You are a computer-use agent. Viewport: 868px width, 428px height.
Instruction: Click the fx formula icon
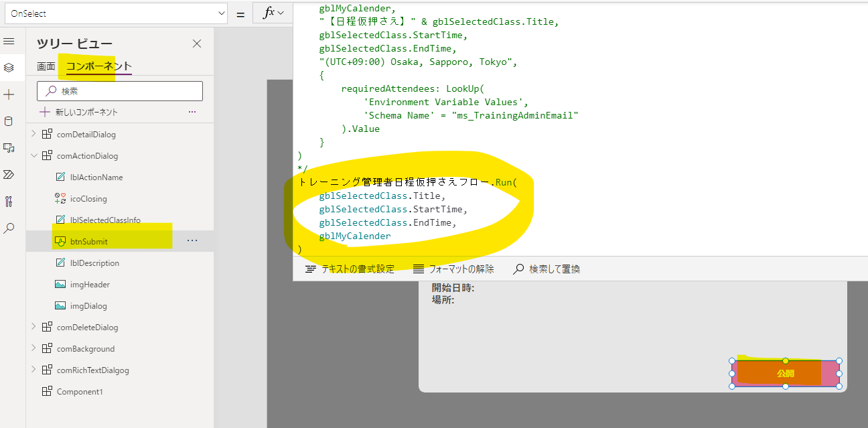(x=268, y=13)
